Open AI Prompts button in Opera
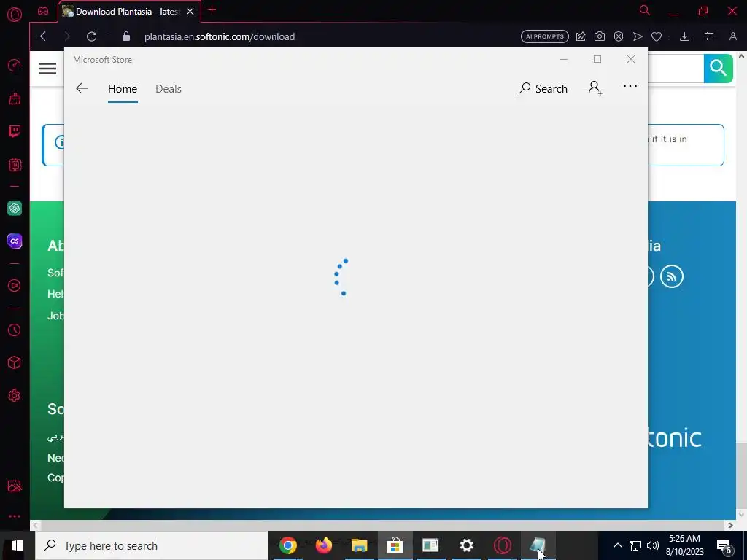The width and height of the screenshot is (747, 560). [544, 36]
